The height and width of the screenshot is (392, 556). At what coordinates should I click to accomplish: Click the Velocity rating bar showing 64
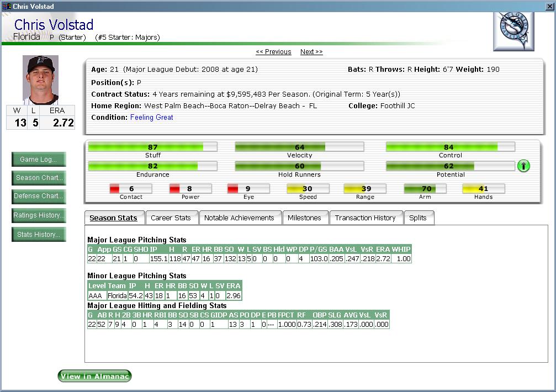[x=299, y=147]
